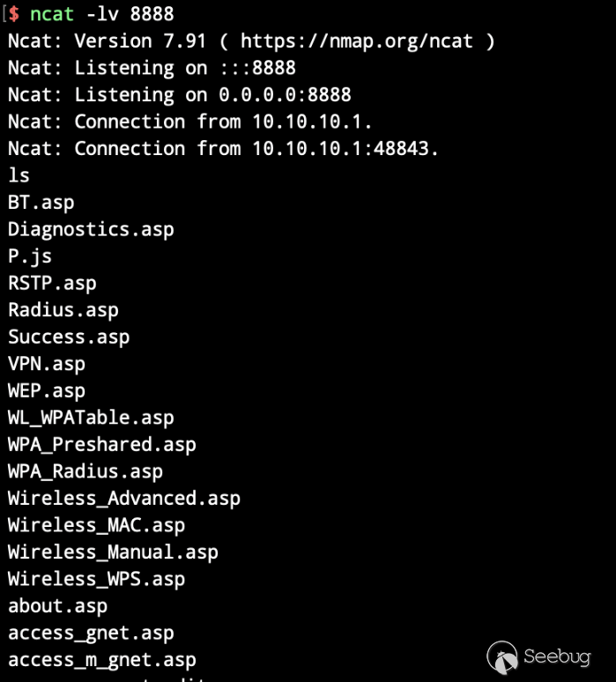
Task: Select about.asp in the listing
Action: pyautogui.click(x=57, y=606)
